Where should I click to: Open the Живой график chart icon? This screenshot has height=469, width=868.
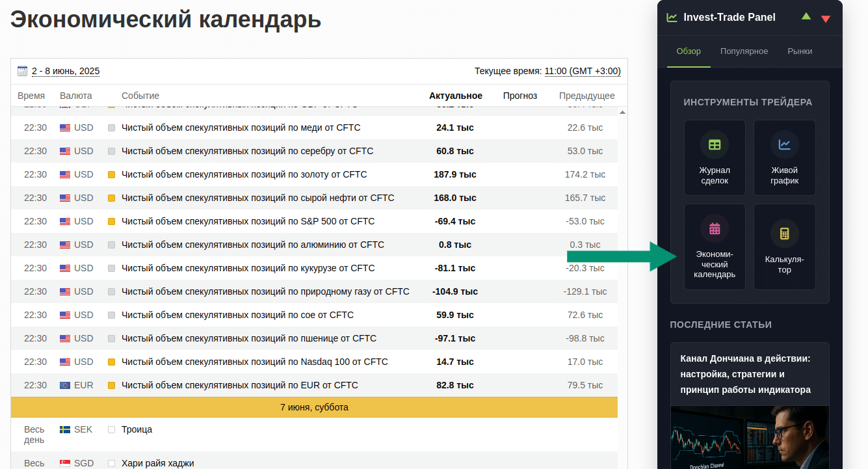(x=784, y=145)
